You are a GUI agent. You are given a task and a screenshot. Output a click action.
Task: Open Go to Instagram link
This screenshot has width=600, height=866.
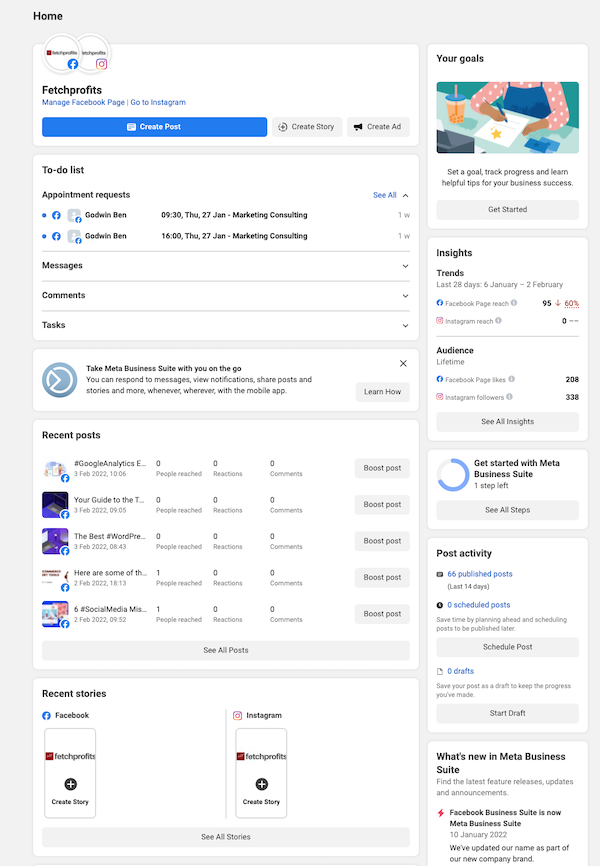pyautogui.click(x=158, y=102)
